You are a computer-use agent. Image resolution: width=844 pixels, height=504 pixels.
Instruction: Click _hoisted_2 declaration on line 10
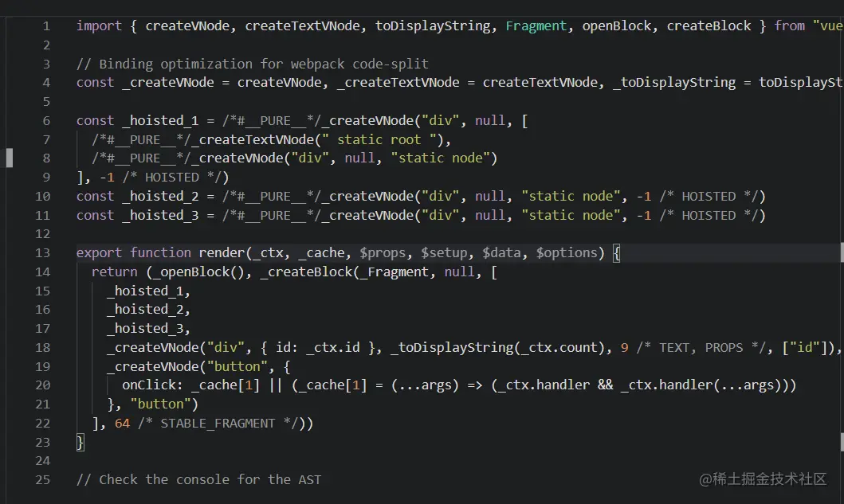160,197
